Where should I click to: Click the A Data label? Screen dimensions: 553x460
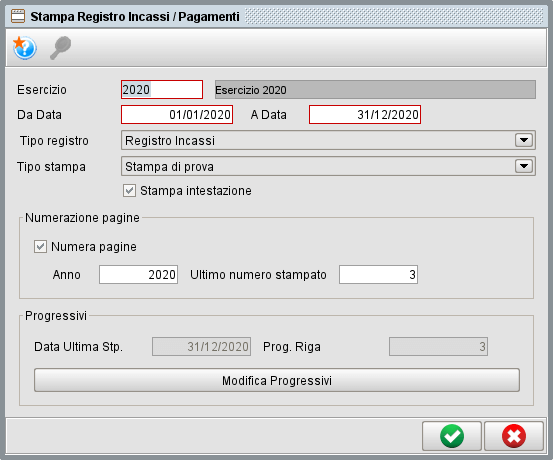tap(269, 115)
